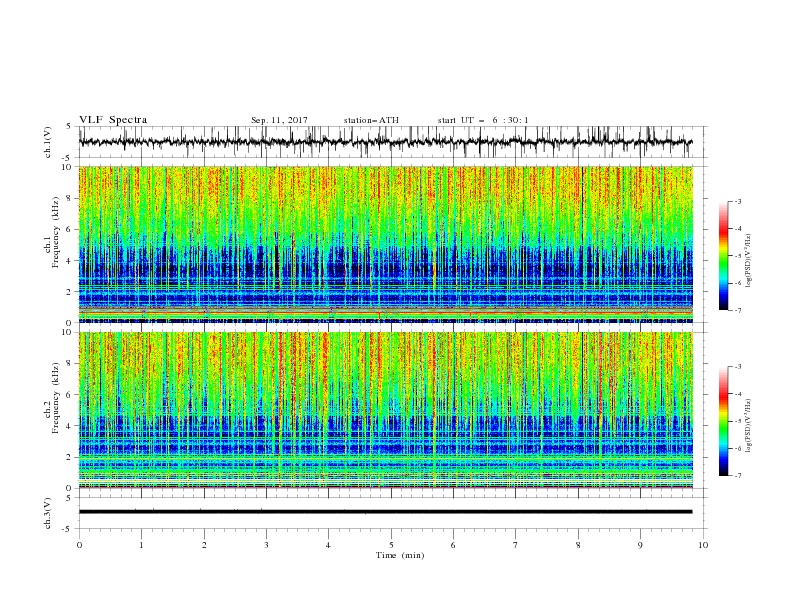Click the "ch.1(V)" axis label

[48, 142]
